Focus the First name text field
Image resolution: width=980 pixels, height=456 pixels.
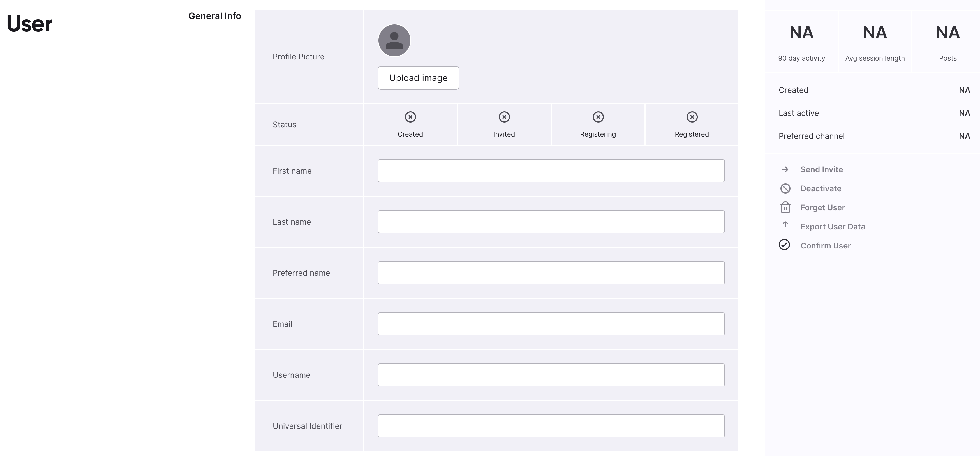coord(551,171)
